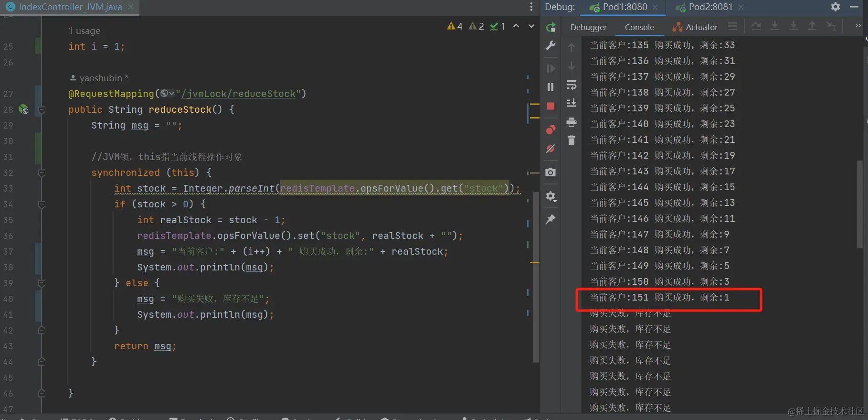Viewport: 868px width, 420px height.
Task: Click Show Execution Point icon
Action: pos(732,26)
